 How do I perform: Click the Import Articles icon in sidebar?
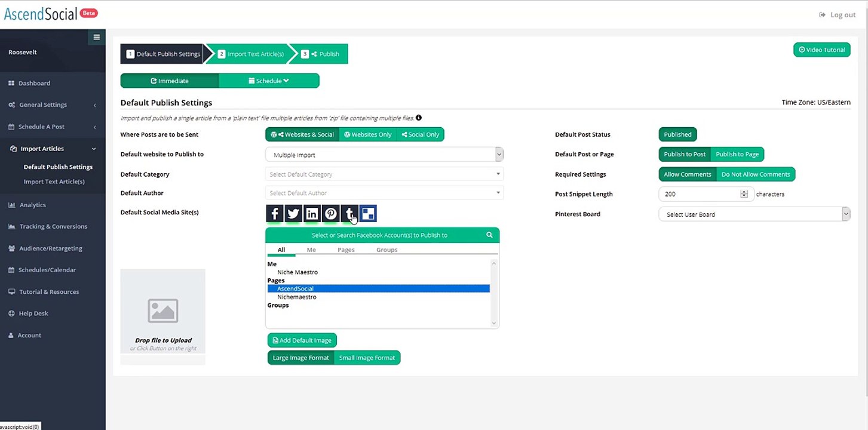click(13, 149)
